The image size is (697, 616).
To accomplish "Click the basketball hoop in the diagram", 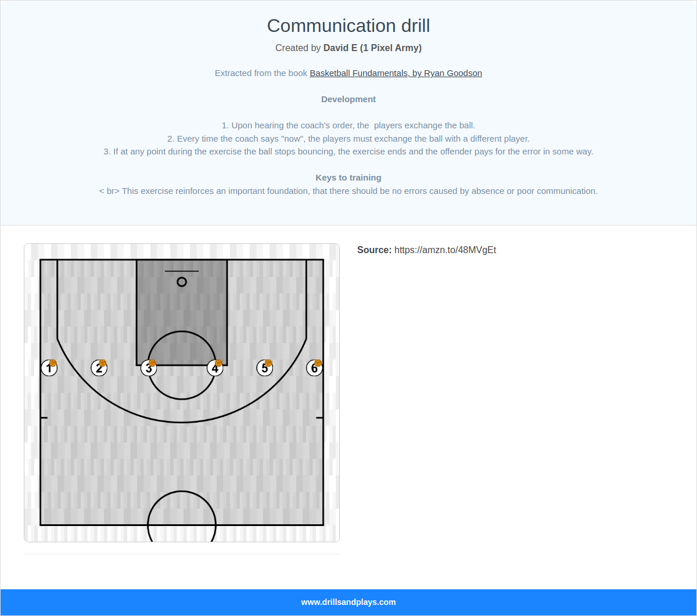I will pyautogui.click(x=182, y=282).
